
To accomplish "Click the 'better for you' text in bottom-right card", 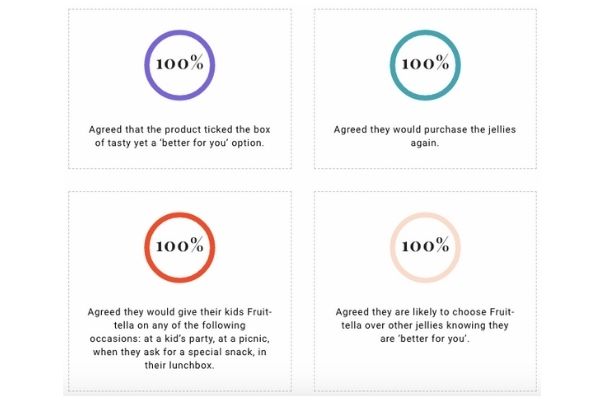I will 433,339.
